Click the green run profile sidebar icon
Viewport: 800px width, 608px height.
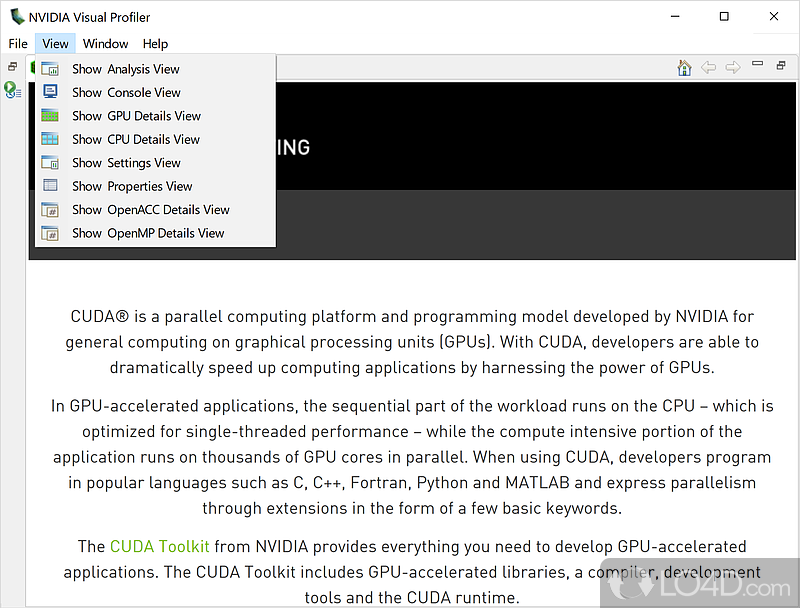click(x=12, y=90)
